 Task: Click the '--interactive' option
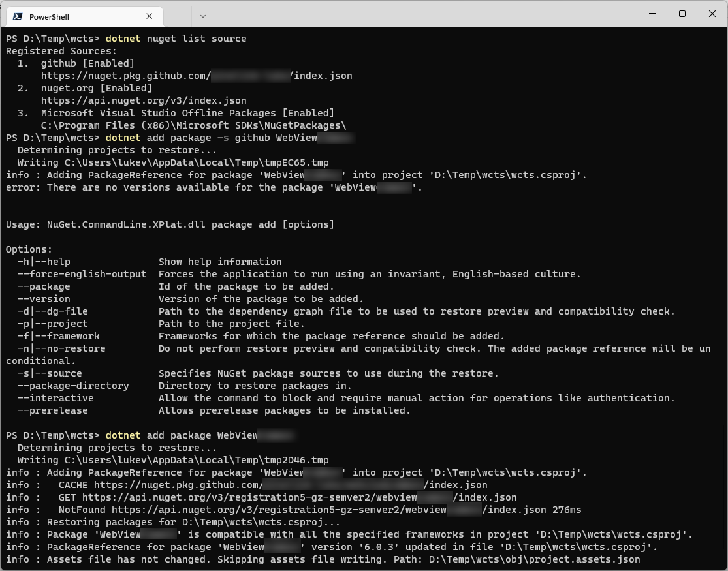[55, 398]
